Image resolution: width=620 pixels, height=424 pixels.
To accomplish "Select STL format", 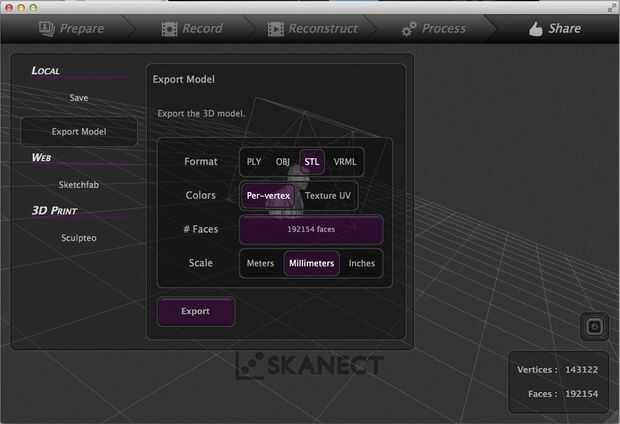I will tap(312, 162).
